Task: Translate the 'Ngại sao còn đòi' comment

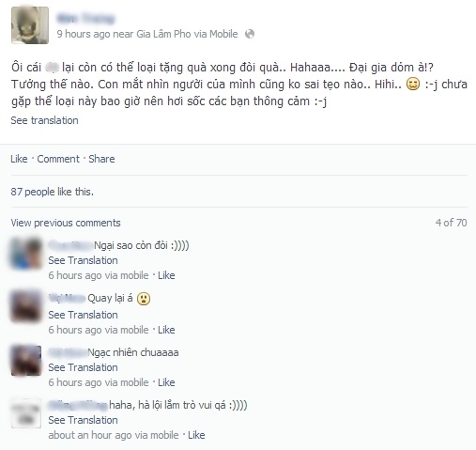Action: click(x=83, y=260)
